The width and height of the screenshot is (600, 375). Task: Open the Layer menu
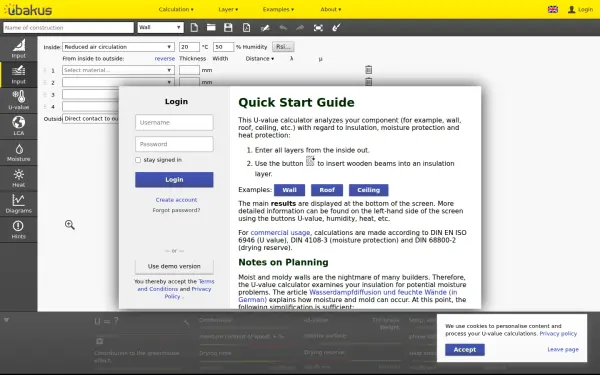(x=228, y=10)
